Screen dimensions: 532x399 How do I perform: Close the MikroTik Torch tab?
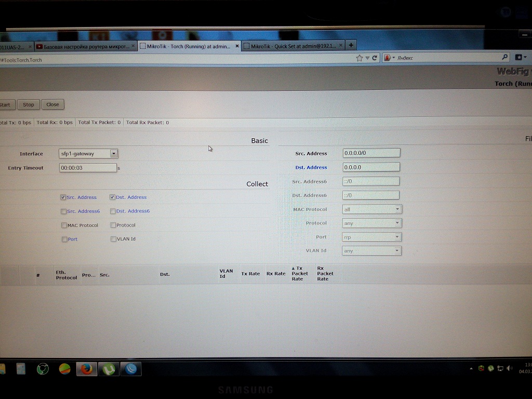pyautogui.click(x=237, y=46)
